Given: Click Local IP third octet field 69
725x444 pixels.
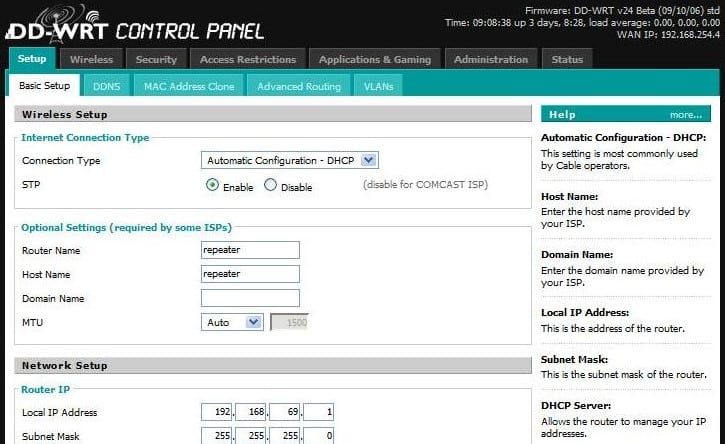Looking at the screenshot, I should (285, 412).
